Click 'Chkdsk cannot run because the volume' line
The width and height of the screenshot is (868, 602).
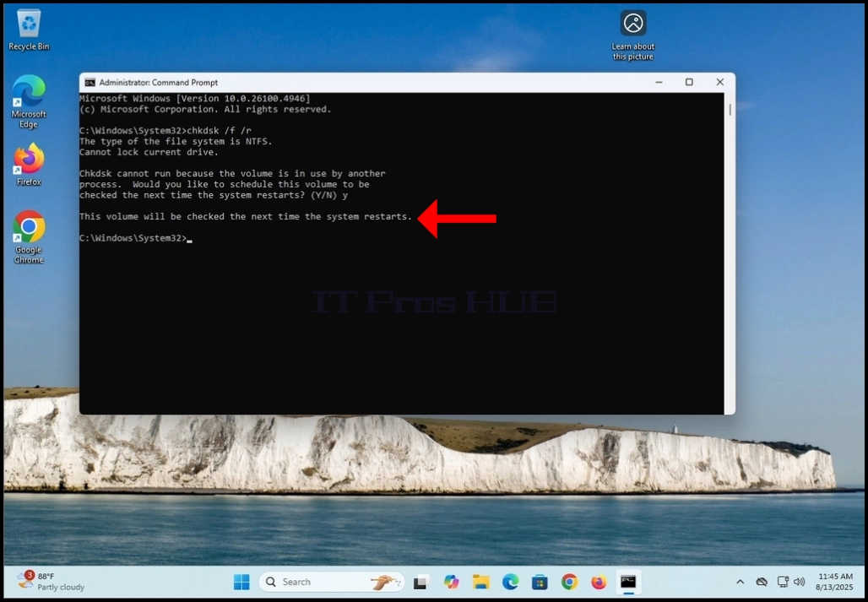(x=232, y=174)
